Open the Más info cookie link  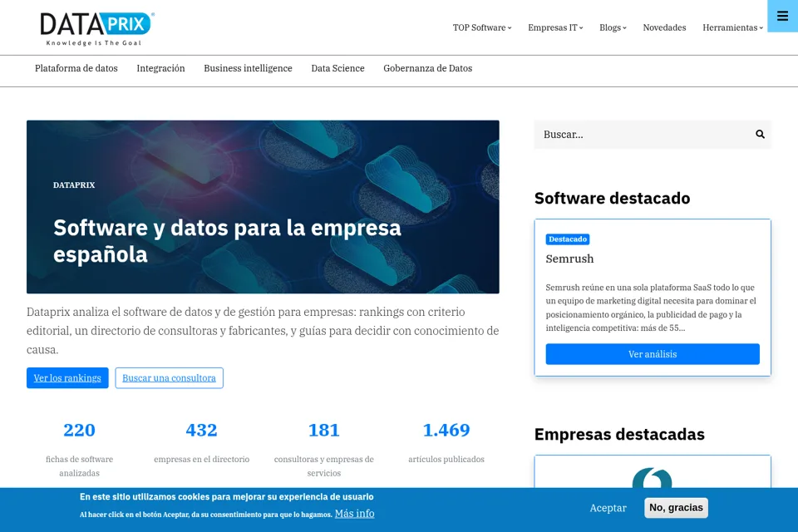[x=355, y=513]
